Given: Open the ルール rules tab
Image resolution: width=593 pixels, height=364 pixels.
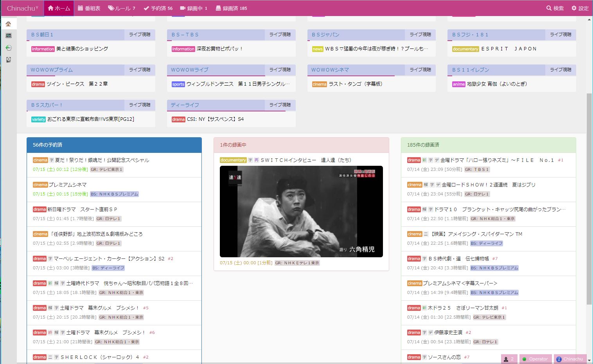Looking at the screenshot, I should pyautogui.click(x=122, y=8).
